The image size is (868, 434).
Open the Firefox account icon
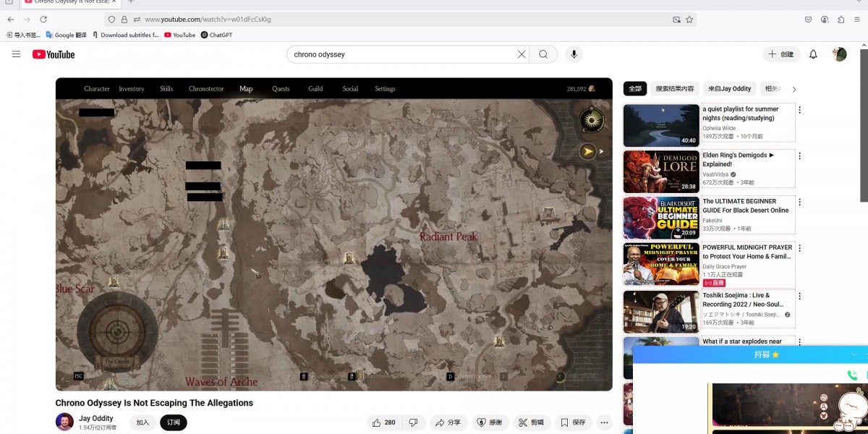coord(825,20)
